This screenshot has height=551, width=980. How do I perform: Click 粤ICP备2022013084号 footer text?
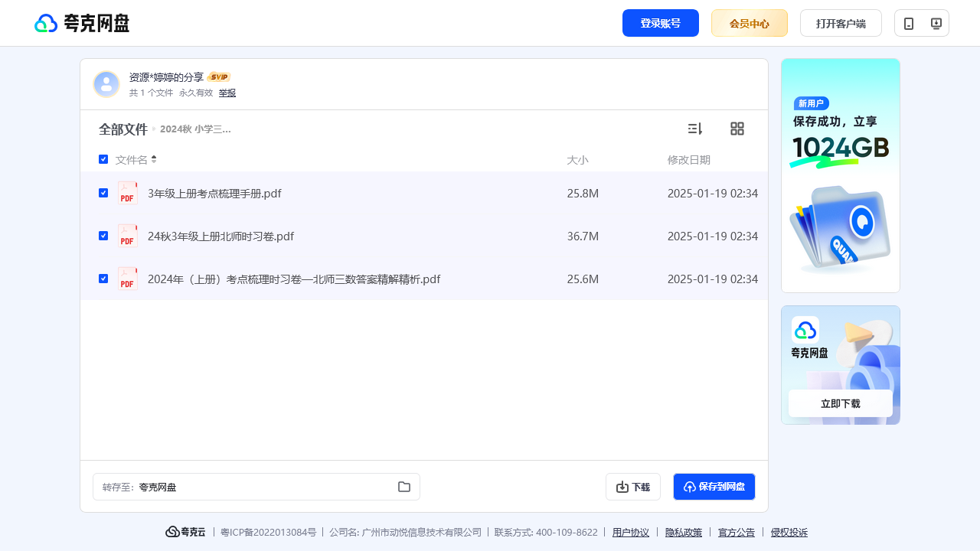point(268,533)
